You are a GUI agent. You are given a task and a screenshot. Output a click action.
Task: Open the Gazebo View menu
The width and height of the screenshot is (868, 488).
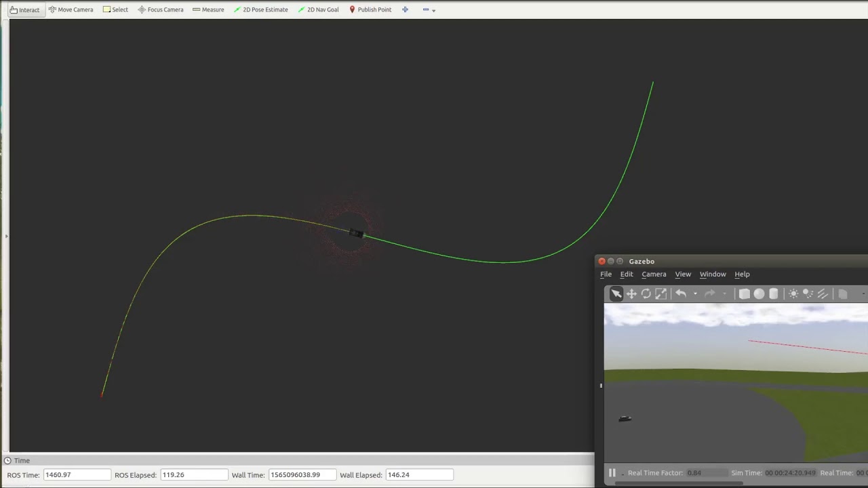pos(683,274)
